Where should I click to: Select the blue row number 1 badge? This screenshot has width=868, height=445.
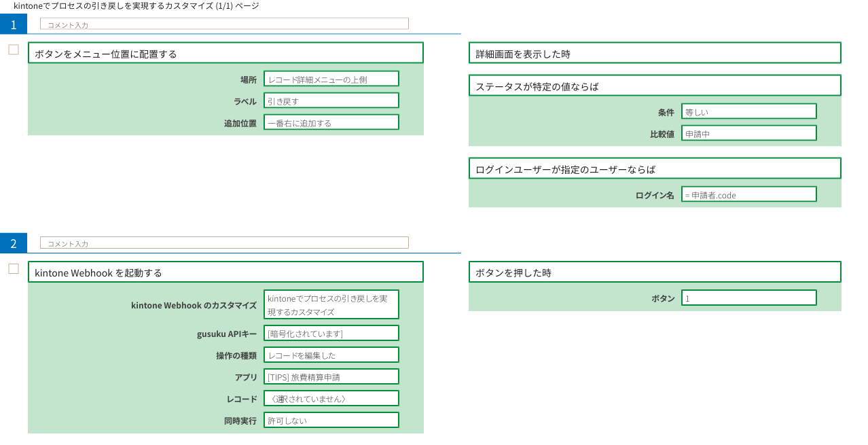(x=14, y=24)
